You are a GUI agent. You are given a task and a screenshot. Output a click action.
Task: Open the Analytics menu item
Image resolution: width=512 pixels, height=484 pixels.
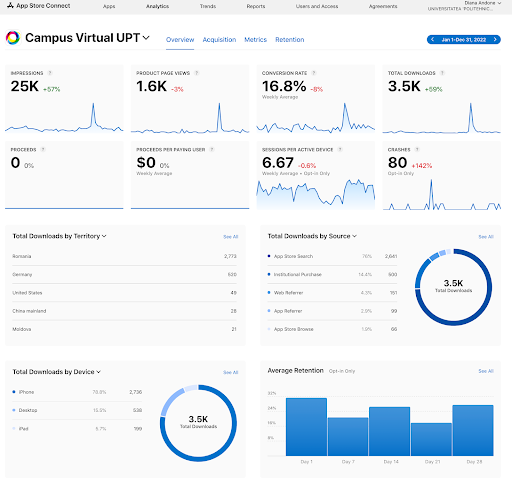157,6
